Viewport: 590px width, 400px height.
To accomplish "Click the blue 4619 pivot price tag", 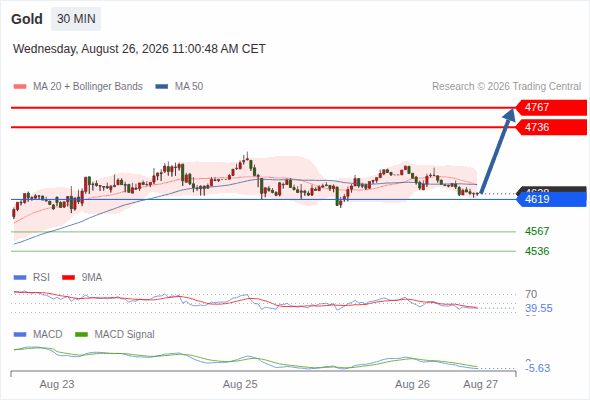I will click(551, 199).
